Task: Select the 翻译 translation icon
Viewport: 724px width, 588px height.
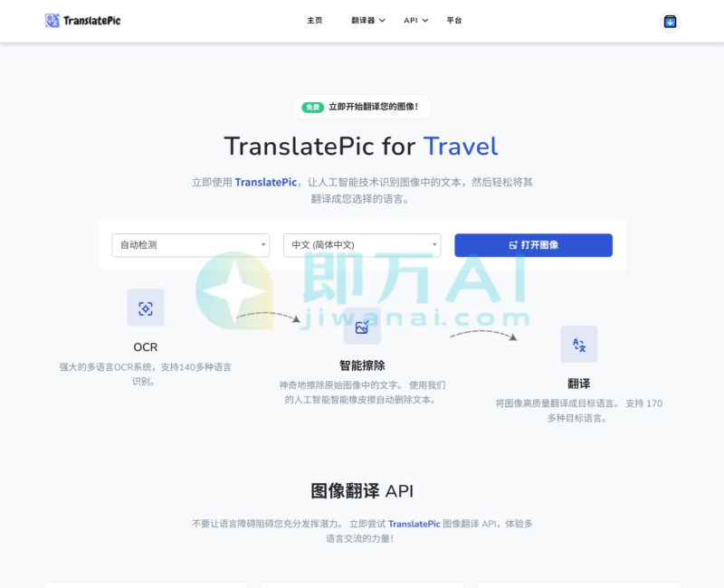Action: (579, 344)
